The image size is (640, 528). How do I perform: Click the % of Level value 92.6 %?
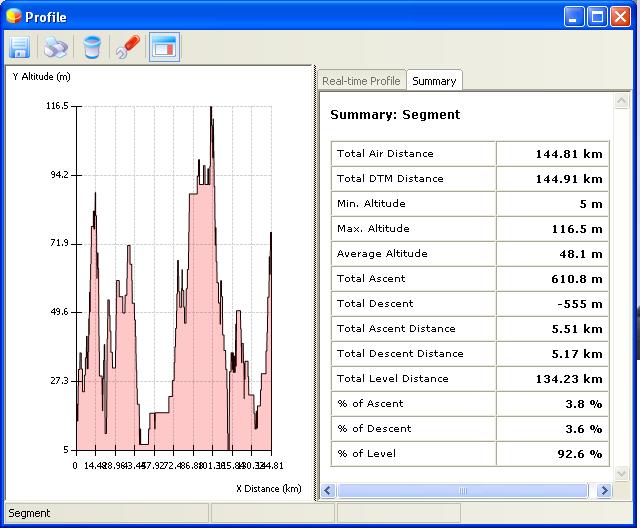pos(580,453)
